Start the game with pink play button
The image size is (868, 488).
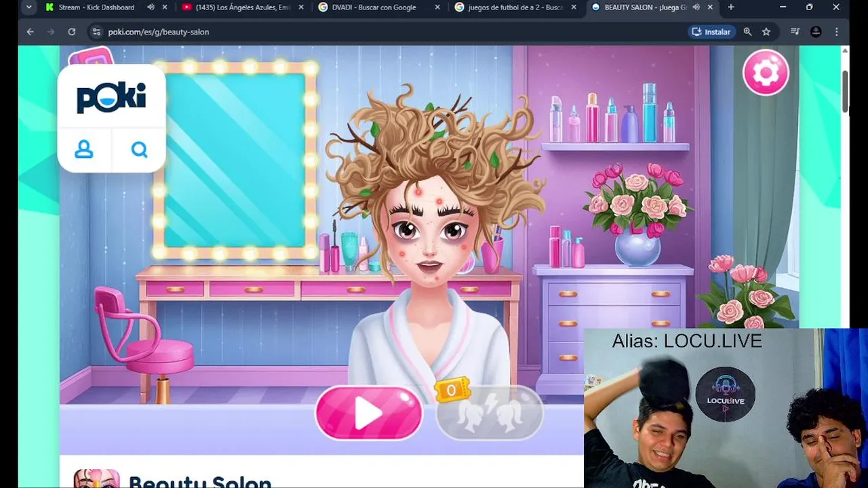(x=369, y=413)
